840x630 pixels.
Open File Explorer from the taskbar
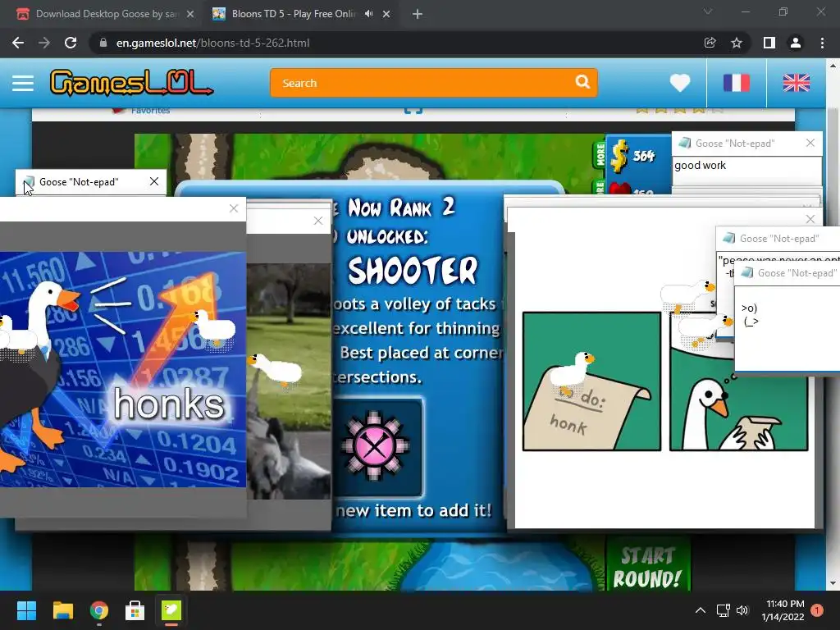tap(62, 610)
